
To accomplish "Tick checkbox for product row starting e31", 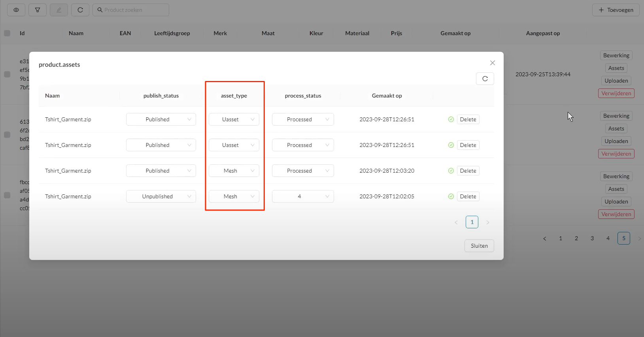I will 7,74.
